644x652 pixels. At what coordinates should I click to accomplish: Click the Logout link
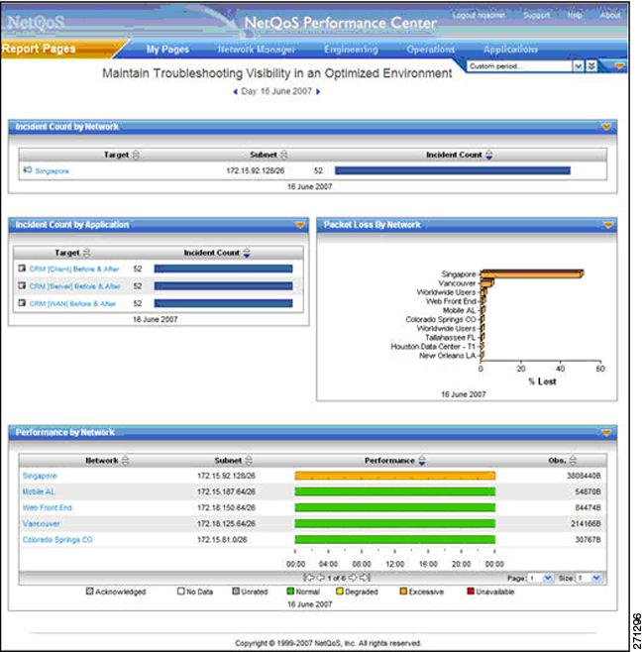[x=479, y=15]
